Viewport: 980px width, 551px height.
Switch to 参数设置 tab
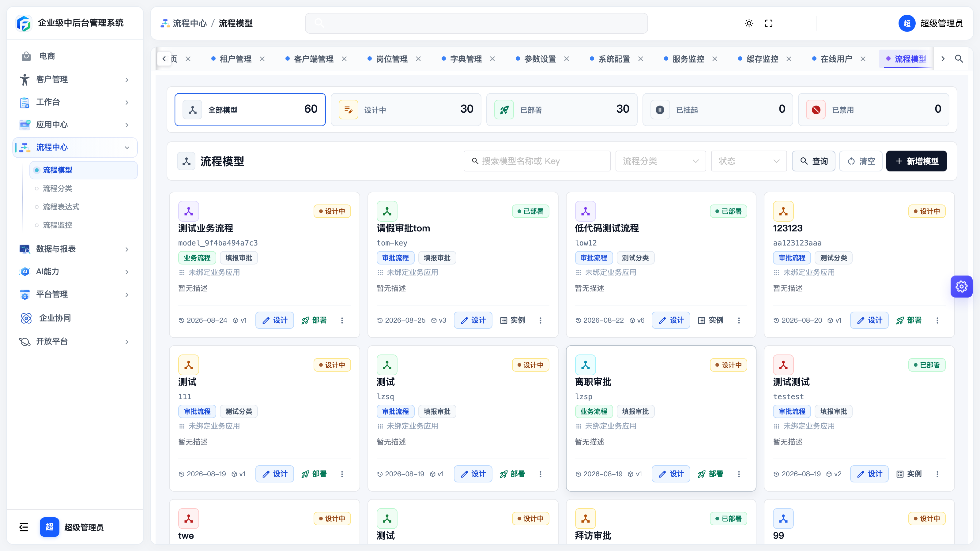coord(539,58)
